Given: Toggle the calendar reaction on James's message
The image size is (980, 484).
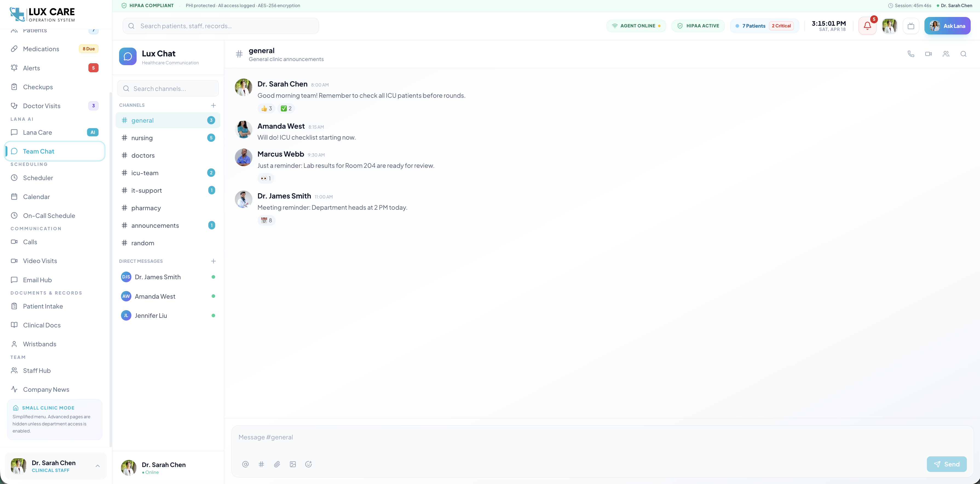Looking at the screenshot, I should click(266, 220).
